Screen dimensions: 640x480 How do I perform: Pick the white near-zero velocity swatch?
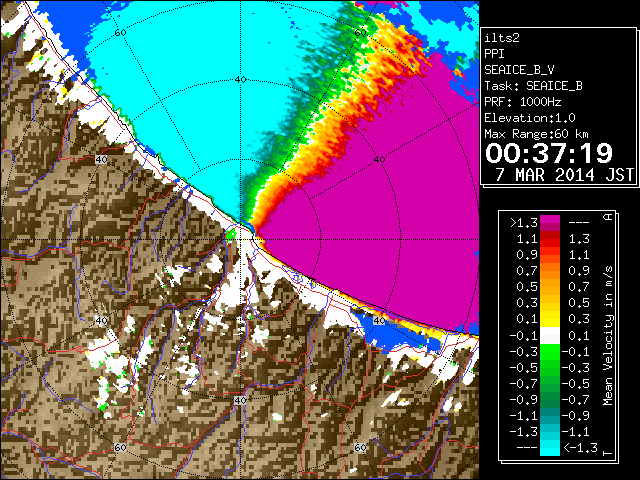coord(550,336)
